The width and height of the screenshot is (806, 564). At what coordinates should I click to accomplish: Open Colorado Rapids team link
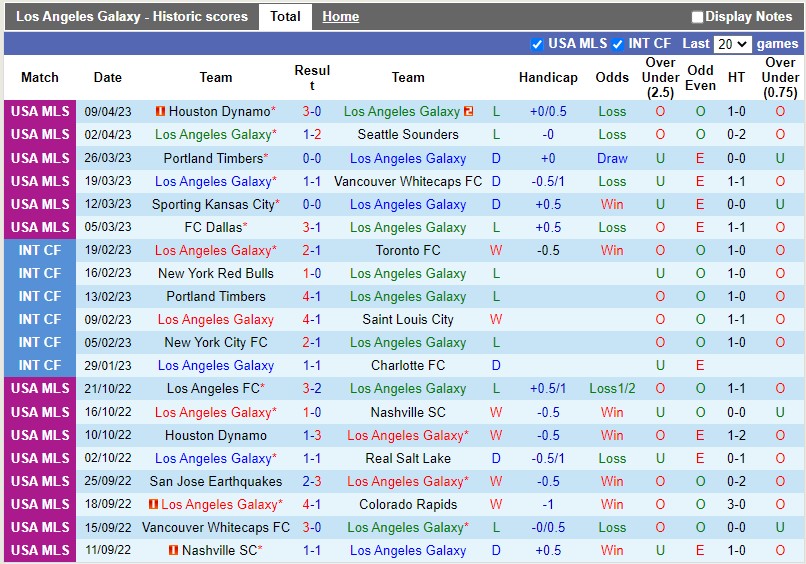coord(408,504)
